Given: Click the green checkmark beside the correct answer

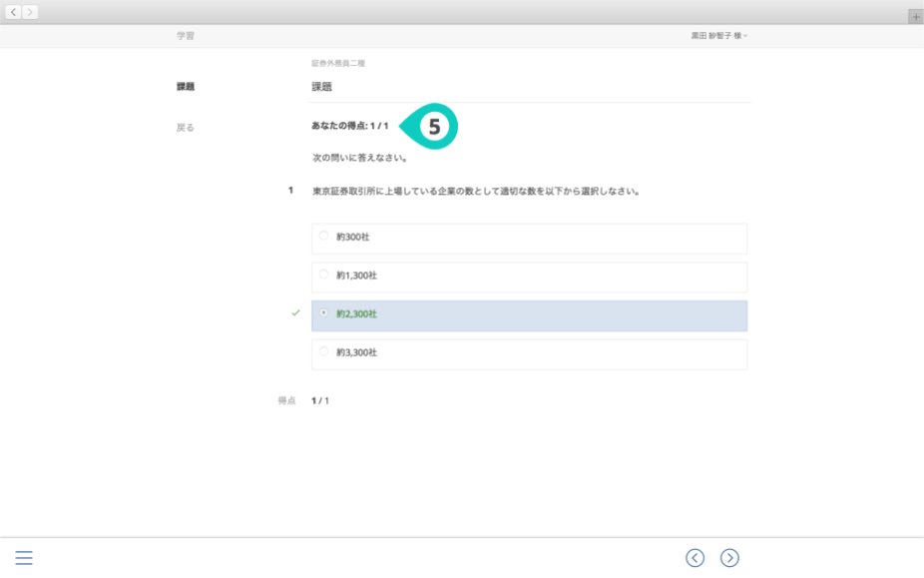Looking at the screenshot, I should pyautogui.click(x=295, y=313).
